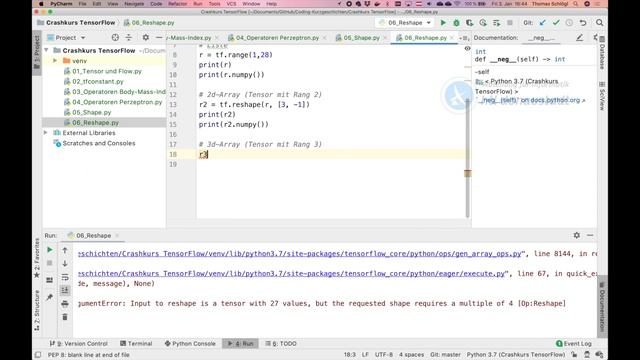
Task: Follow the gen_array_ops.py traceback link
Action: [x=300, y=253]
